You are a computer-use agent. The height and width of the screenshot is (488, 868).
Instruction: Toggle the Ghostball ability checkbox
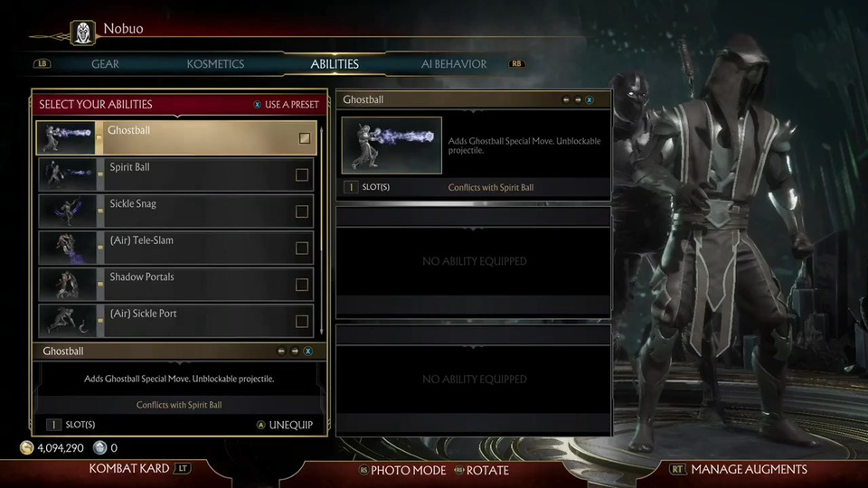[305, 138]
